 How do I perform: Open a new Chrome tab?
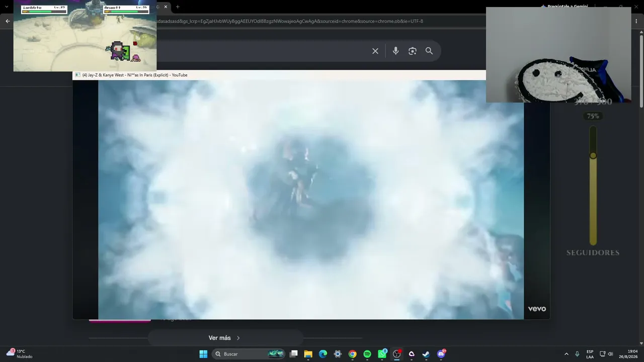(178, 7)
